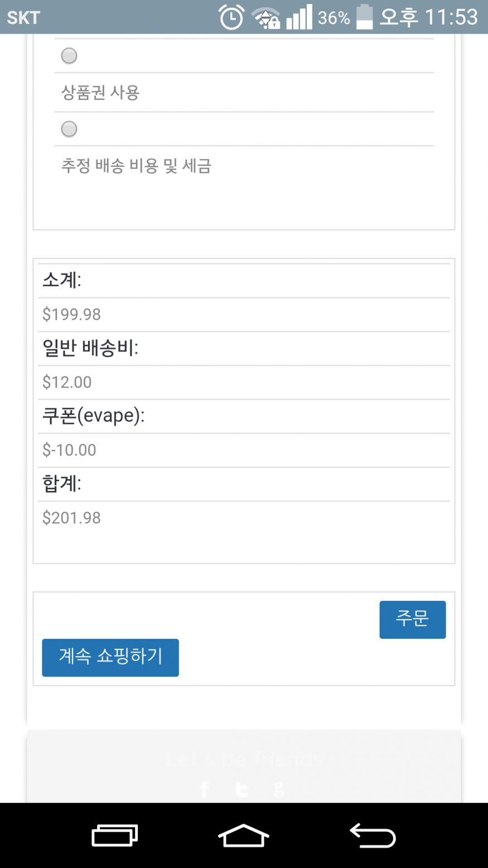
Task: Open the Google link in footer
Action: pos(279,789)
